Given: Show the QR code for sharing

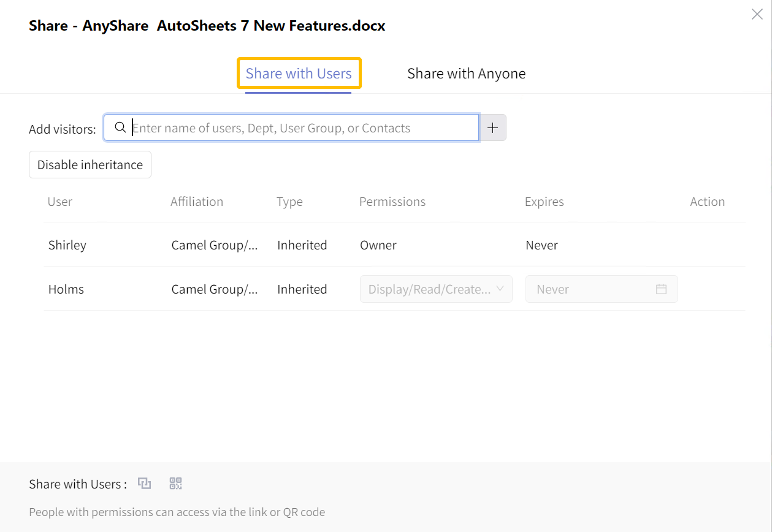Looking at the screenshot, I should [x=176, y=484].
